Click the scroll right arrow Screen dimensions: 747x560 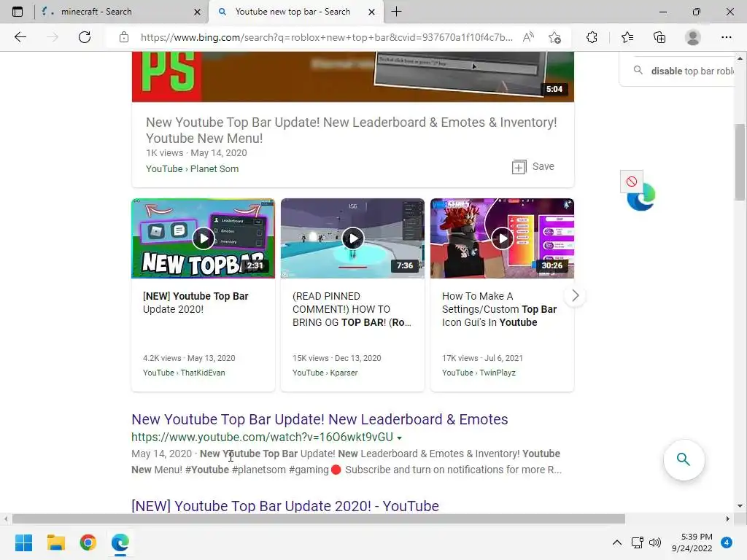(727, 518)
